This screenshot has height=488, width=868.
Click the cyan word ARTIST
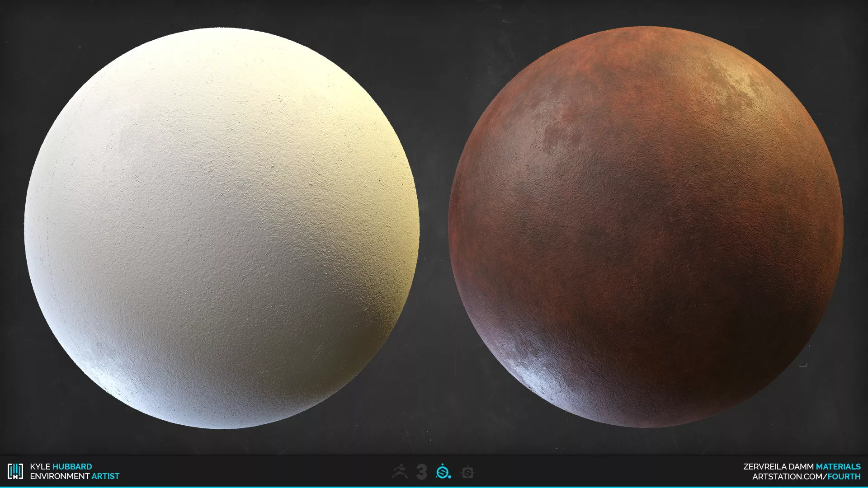[x=105, y=476]
